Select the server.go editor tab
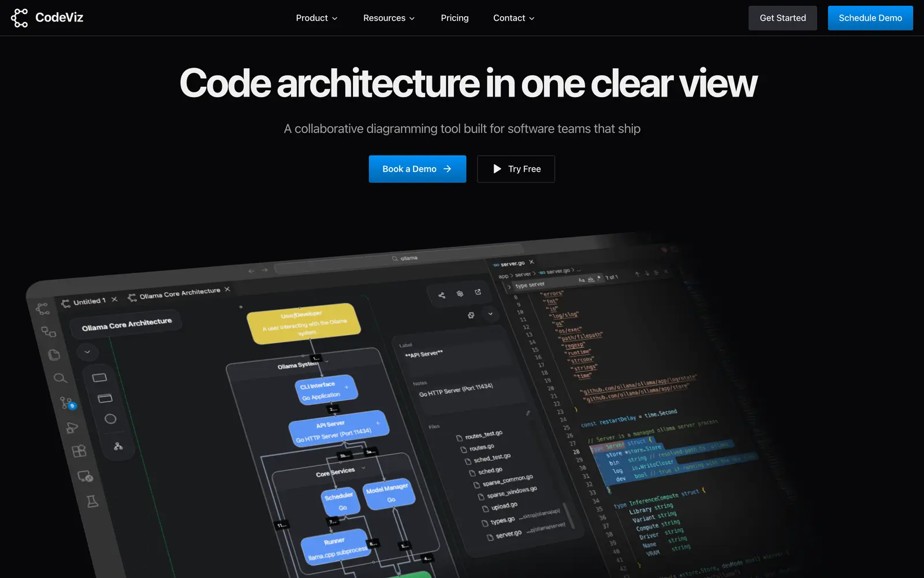The height and width of the screenshot is (578, 924). pyautogui.click(x=513, y=264)
